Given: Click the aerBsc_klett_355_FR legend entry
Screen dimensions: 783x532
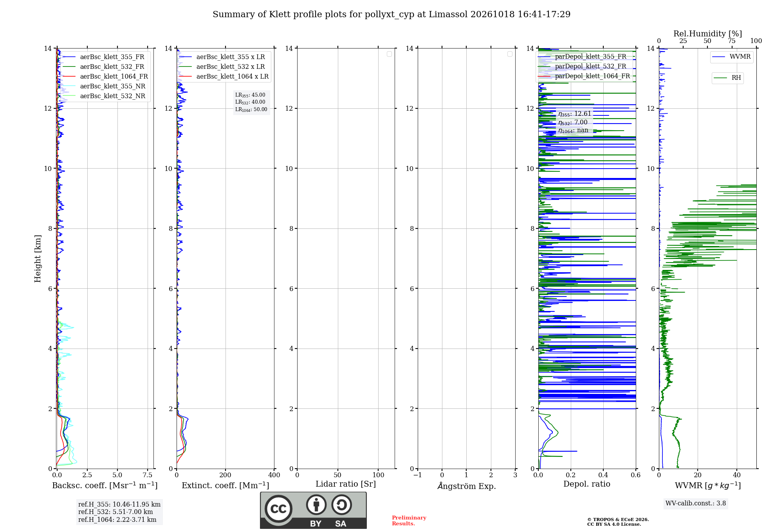Looking at the screenshot, I should point(104,57).
